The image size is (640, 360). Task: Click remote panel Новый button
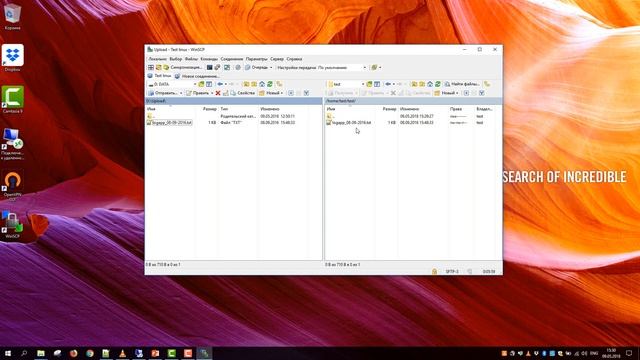click(447, 93)
